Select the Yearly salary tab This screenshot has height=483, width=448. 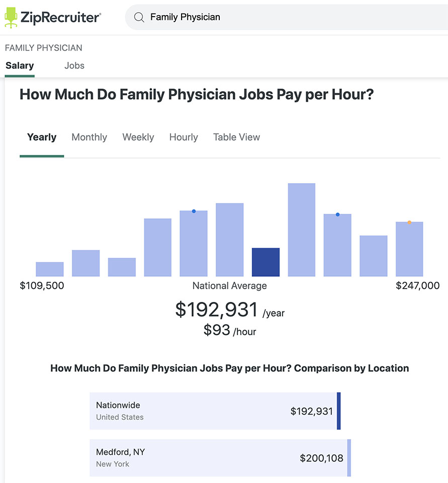[x=42, y=137]
